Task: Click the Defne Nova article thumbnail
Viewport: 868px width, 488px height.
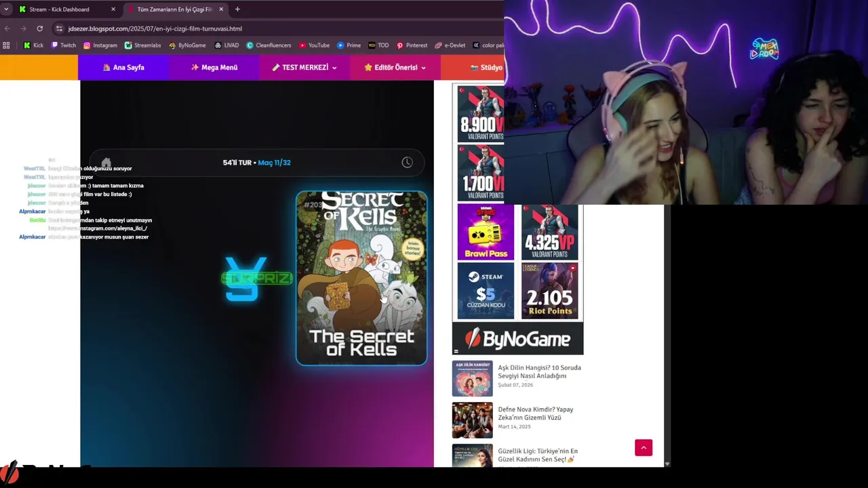Action: coord(473,420)
